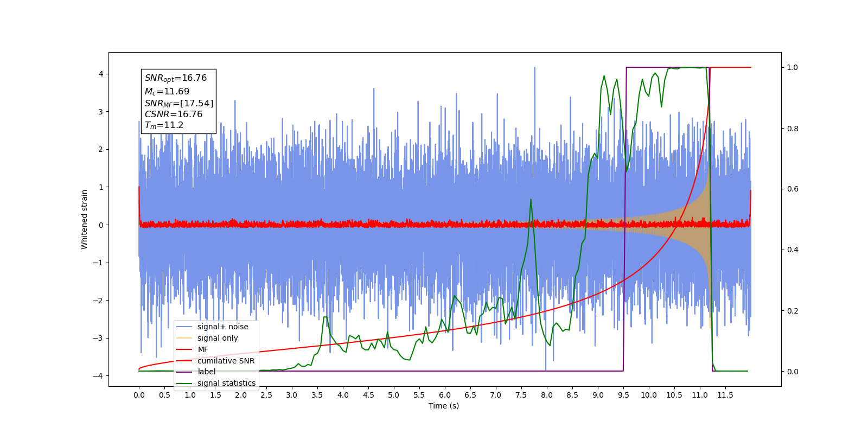Click x-axis tick label 4.5

[368, 395]
